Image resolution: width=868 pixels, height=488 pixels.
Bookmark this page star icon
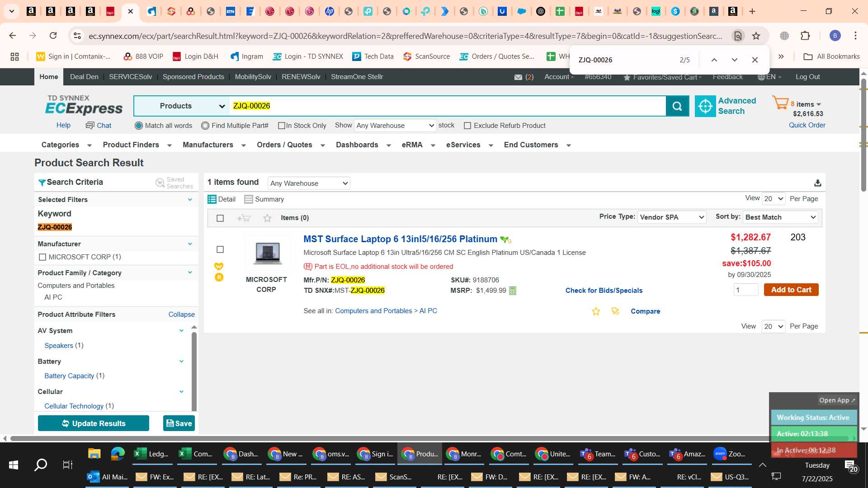(x=756, y=36)
